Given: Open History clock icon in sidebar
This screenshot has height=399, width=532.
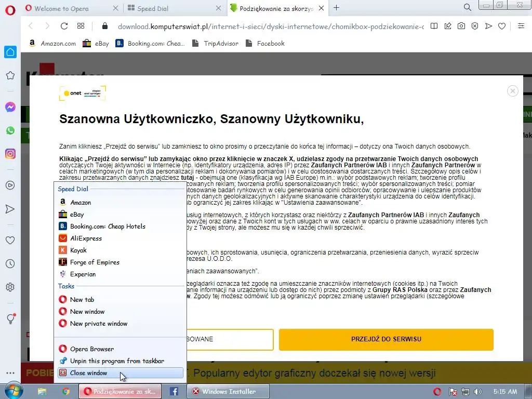Looking at the screenshot, I should pos(10,263).
